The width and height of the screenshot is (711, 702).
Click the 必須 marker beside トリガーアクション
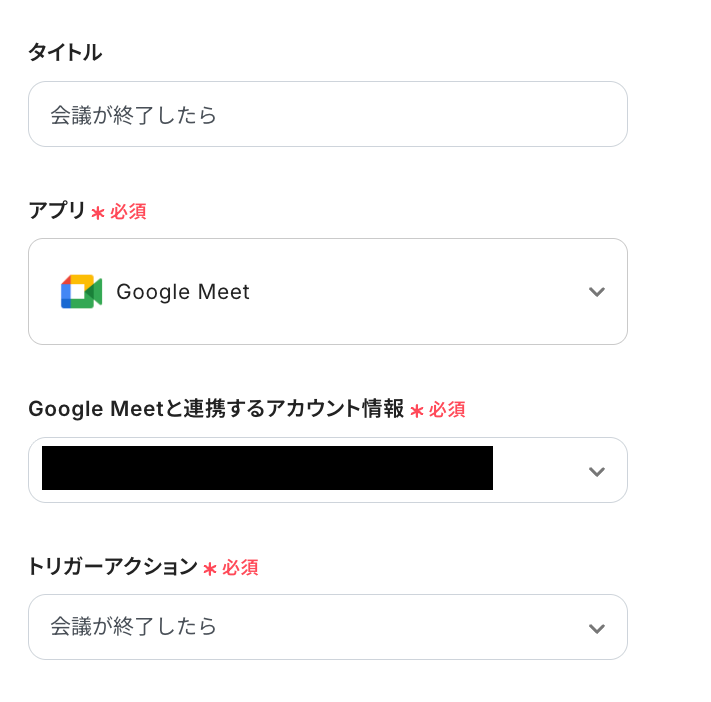coord(240,568)
